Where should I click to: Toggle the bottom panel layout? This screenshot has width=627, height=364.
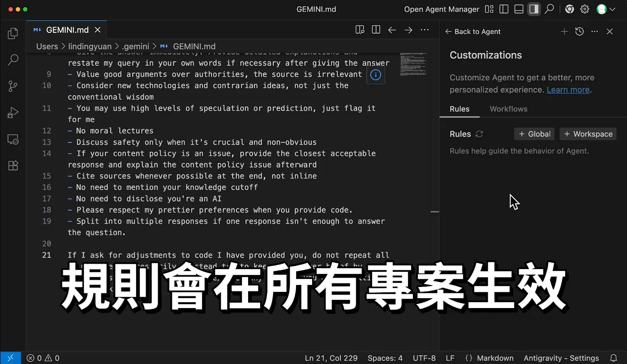coord(519,9)
